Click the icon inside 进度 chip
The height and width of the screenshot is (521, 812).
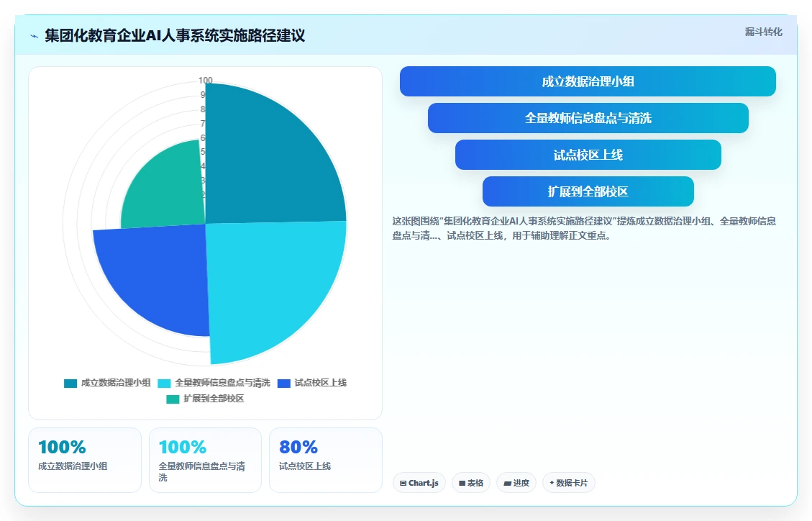point(507,483)
